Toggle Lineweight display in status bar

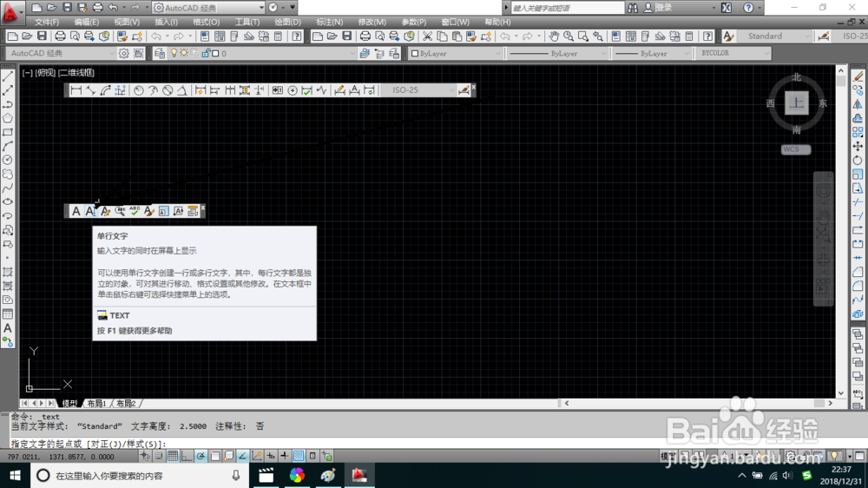[285, 457]
